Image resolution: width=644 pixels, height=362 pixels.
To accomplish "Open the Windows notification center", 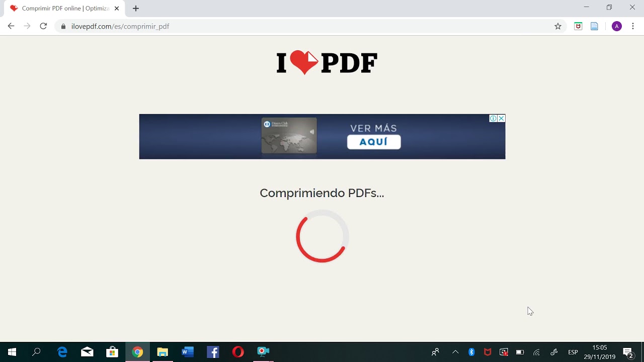I will 628,352.
